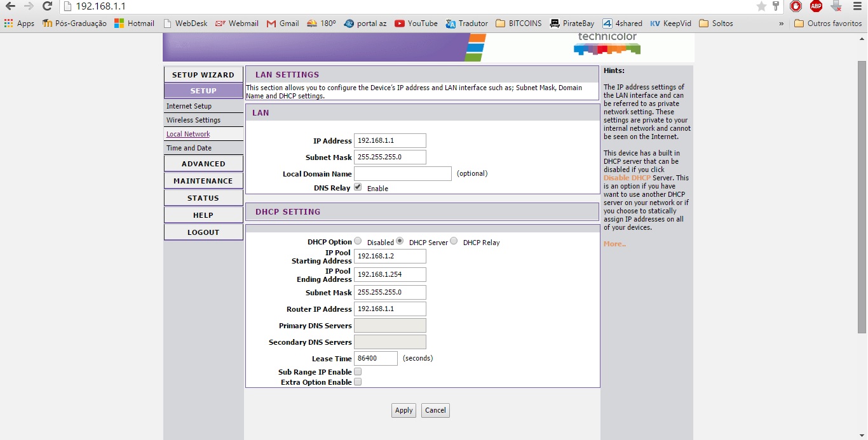Viewport: 868px width, 440px height.
Task: Apply the LAN settings
Action: pyautogui.click(x=403, y=410)
